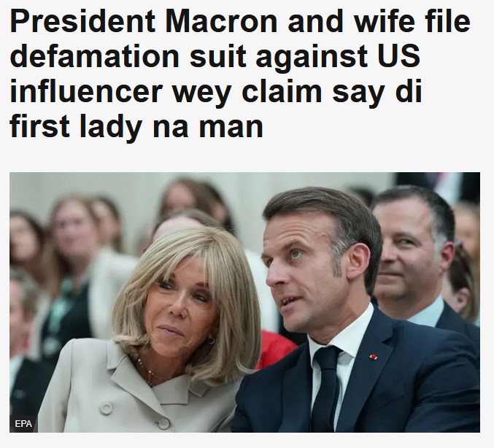Viewport: 494px width, 448px height.
Task: Click the red lapel pin on the navy suit
Action: click(374, 357)
